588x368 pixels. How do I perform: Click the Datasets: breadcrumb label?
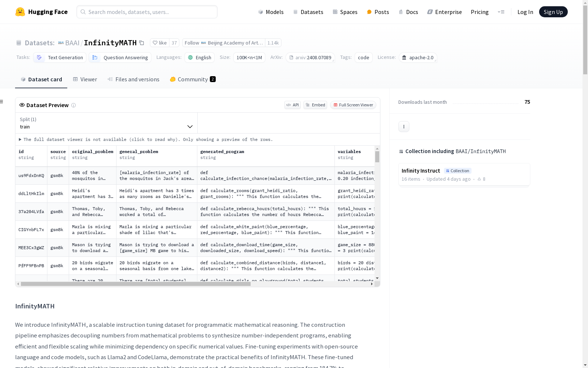coord(40,43)
